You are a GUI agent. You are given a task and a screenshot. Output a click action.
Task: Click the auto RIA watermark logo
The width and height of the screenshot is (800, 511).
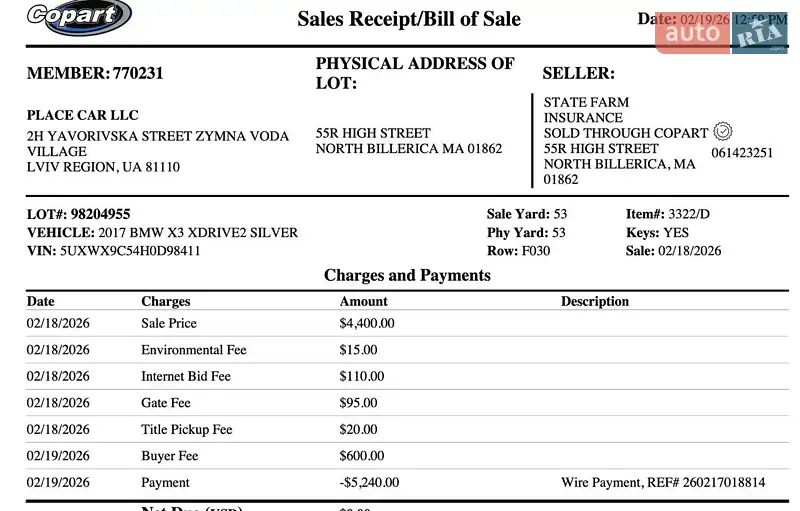[721, 34]
